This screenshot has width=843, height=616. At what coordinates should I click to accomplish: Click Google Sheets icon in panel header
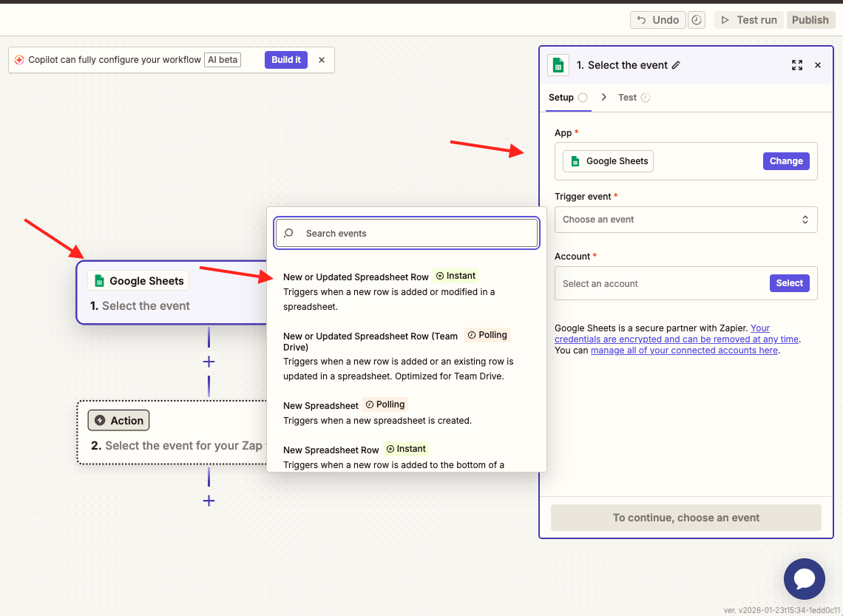[558, 66]
